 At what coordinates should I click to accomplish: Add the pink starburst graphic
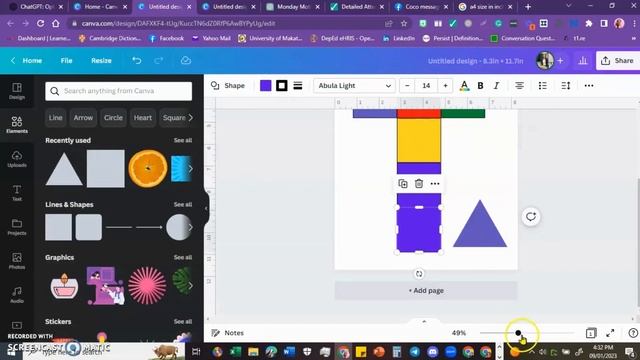[147, 286]
